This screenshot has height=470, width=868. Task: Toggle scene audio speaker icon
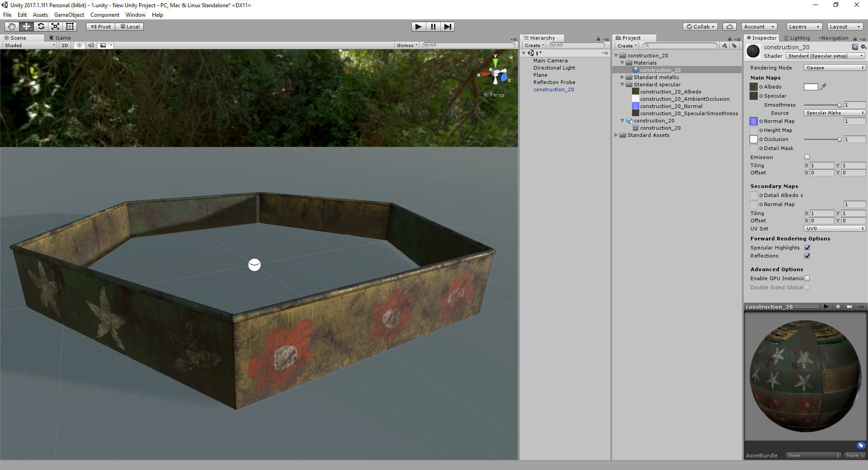[x=91, y=45]
